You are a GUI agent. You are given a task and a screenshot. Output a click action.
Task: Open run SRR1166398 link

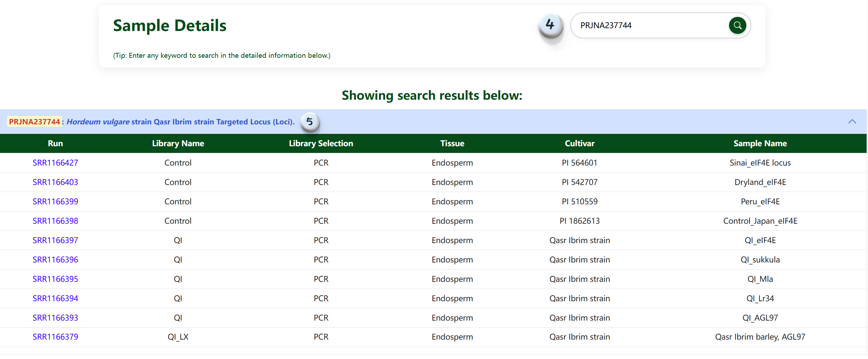click(55, 221)
